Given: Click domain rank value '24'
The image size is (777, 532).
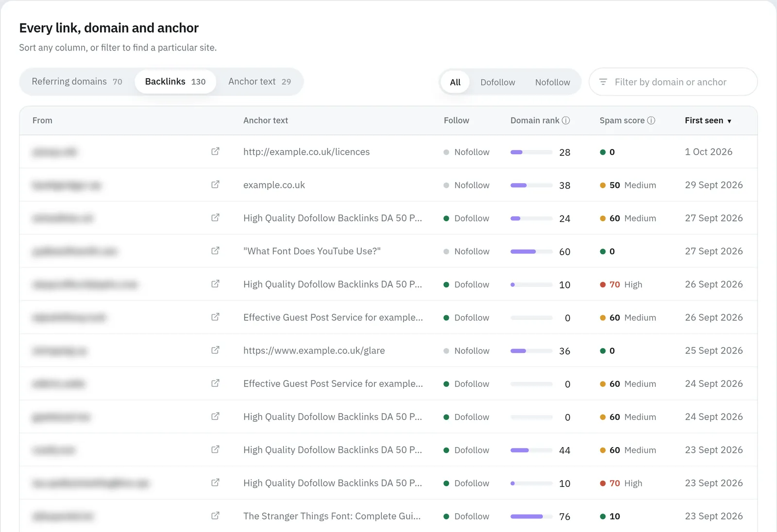Looking at the screenshot, I should (565, 218).
